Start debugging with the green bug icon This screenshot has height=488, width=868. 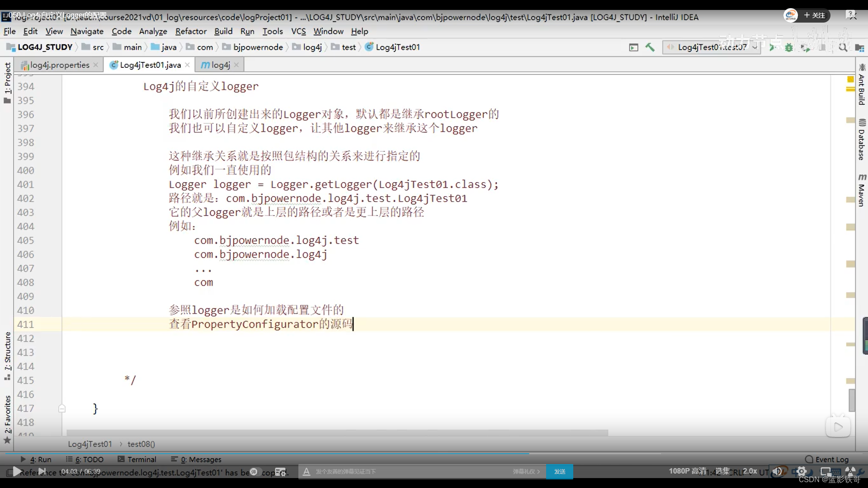point(789,47)
